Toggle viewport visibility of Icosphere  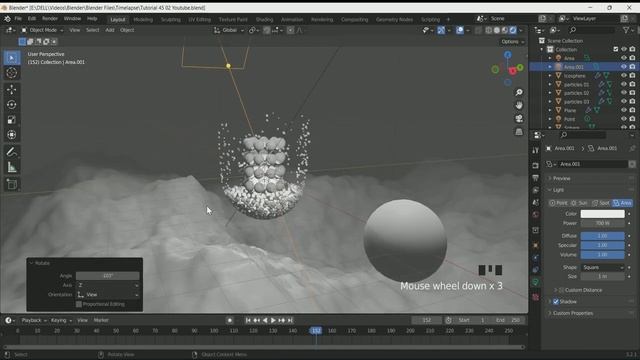[624, 76]
